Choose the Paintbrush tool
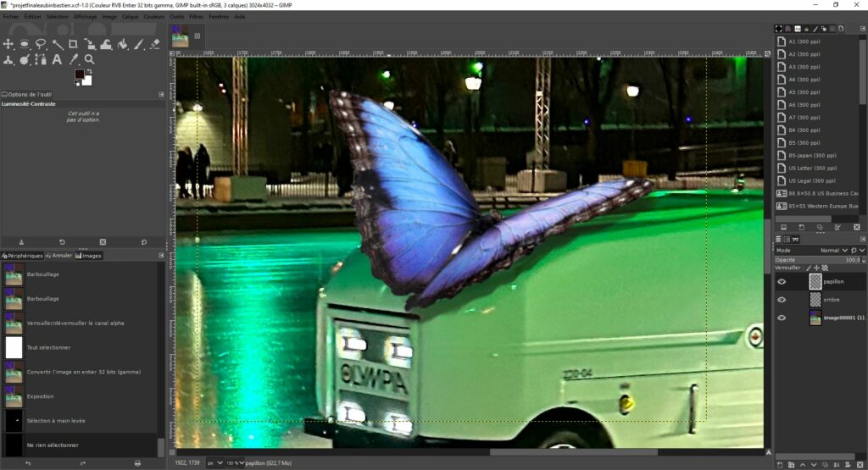Image resolution: width=868 pixels, height=470 pixels. pyautogui.click(x=138, y=44)
